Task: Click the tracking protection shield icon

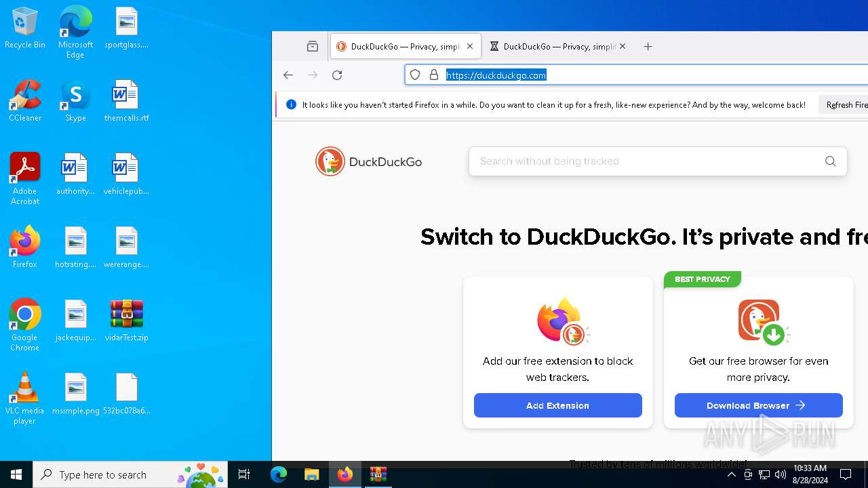Action: point(415,75)
